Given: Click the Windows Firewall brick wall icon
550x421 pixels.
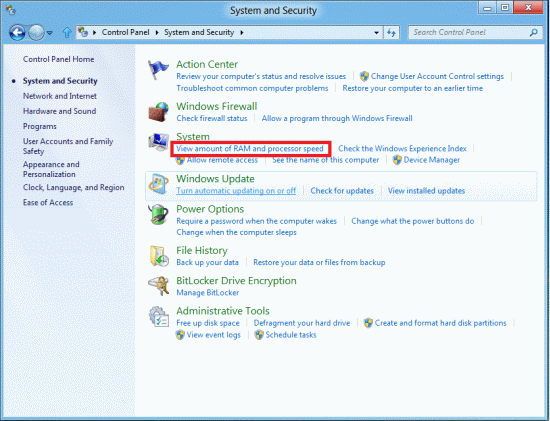Looking at the screenshot, I should pos(158,112).
